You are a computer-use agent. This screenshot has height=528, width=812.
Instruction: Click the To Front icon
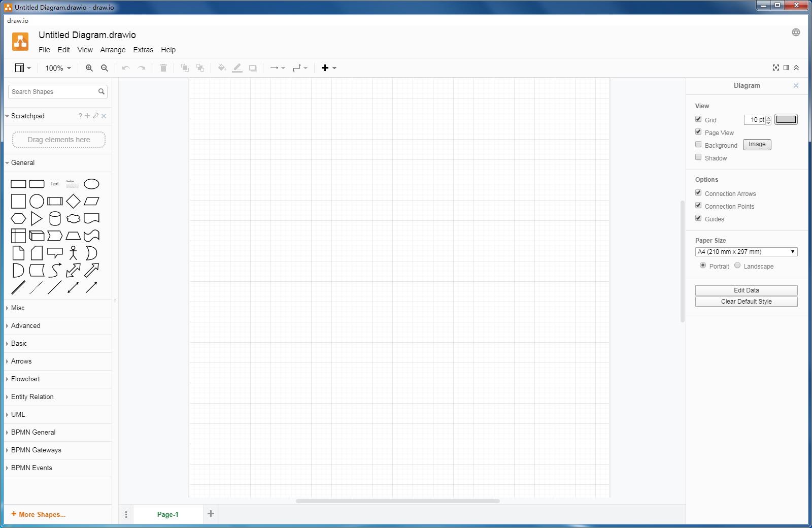point(185,68)
